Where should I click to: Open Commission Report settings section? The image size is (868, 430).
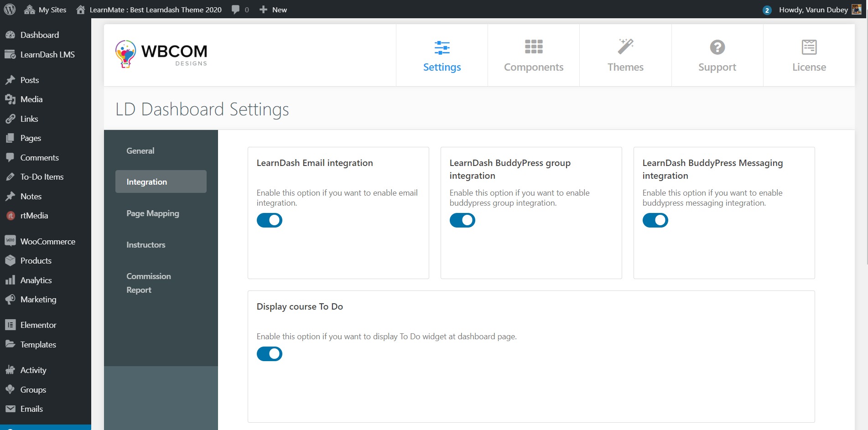(x=161, y=283)
